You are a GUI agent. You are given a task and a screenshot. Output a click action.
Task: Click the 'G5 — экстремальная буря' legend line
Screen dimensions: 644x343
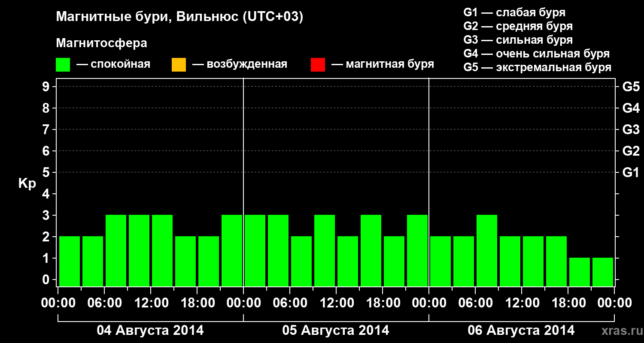pos(537,67)
